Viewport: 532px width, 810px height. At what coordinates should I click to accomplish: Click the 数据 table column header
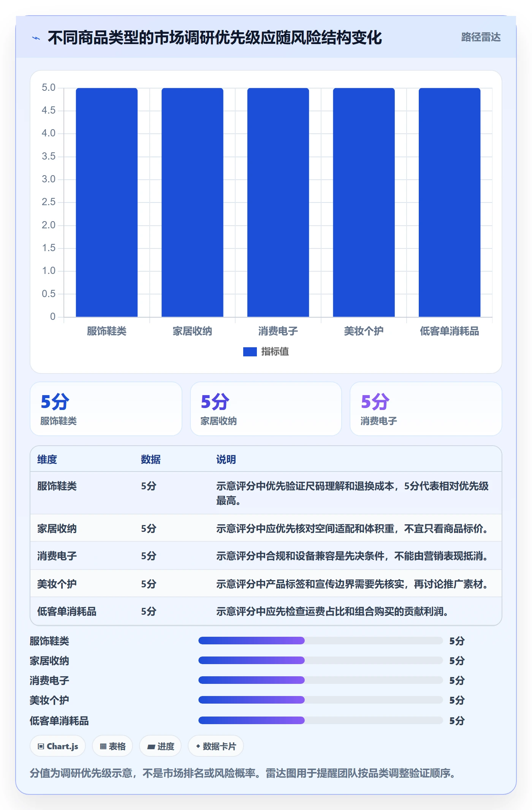151,459
